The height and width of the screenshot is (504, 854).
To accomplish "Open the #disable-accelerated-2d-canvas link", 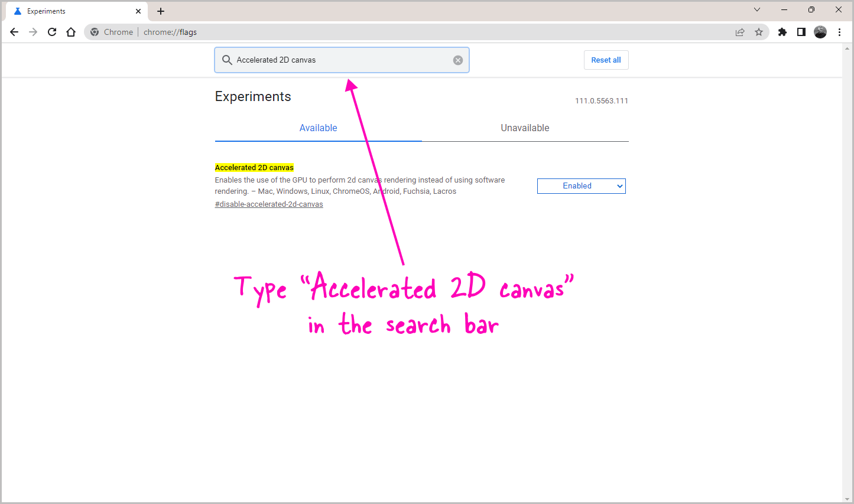I will tap(269, 204).
